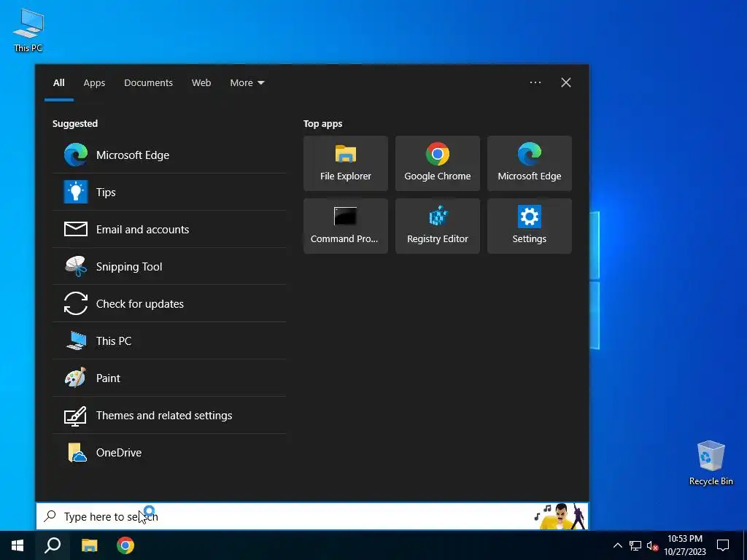This screenshot has width=747, height=560.
Task: Click the taskbar search magnifier icon
Action: pos(53,545)
